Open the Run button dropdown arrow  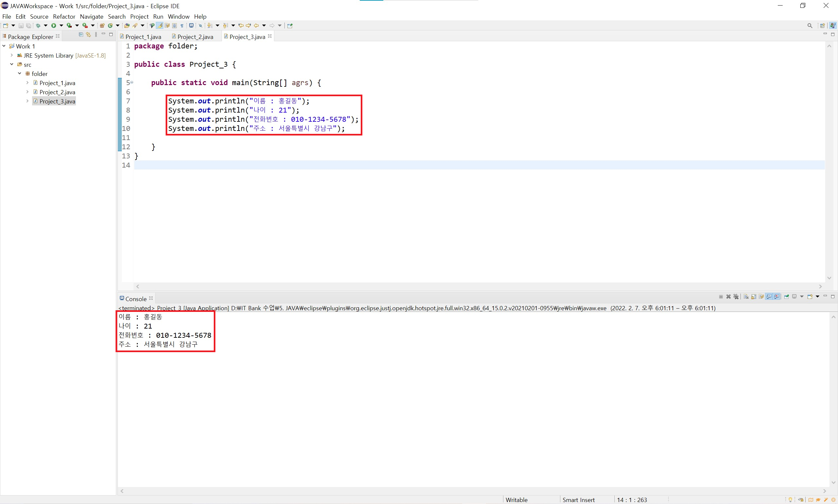[62, 26]
